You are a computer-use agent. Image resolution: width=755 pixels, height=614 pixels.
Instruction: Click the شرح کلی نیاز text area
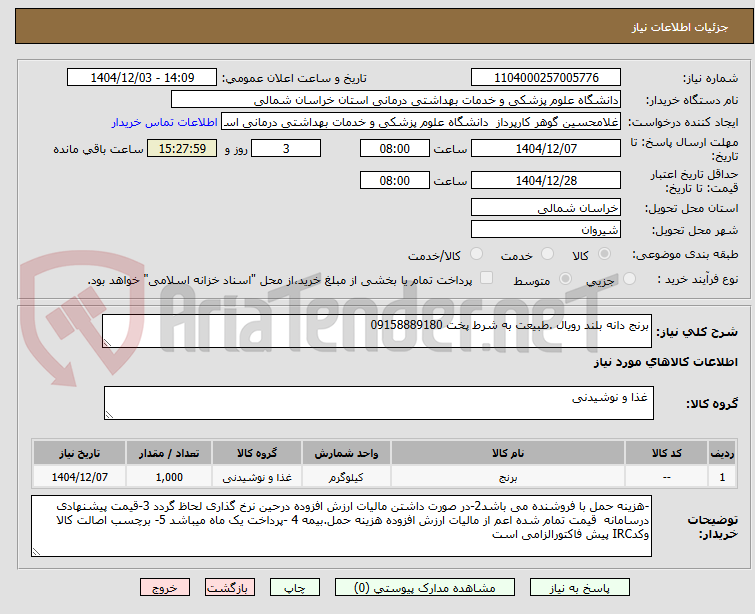click(377, 331)
